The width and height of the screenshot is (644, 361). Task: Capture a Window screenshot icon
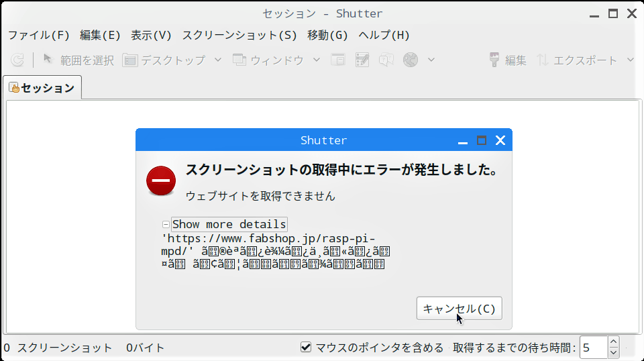click(x=239, y=60)
